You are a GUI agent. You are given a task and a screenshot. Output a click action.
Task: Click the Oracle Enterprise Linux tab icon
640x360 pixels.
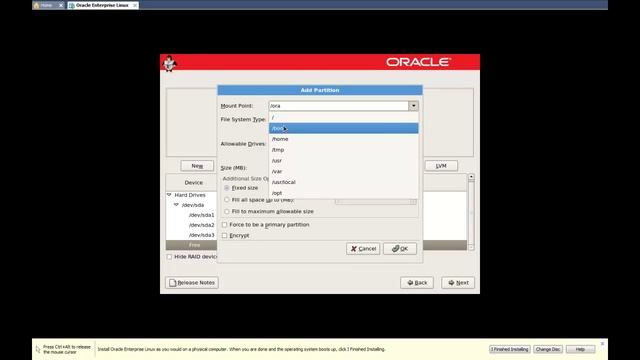(x=72, y=5)
